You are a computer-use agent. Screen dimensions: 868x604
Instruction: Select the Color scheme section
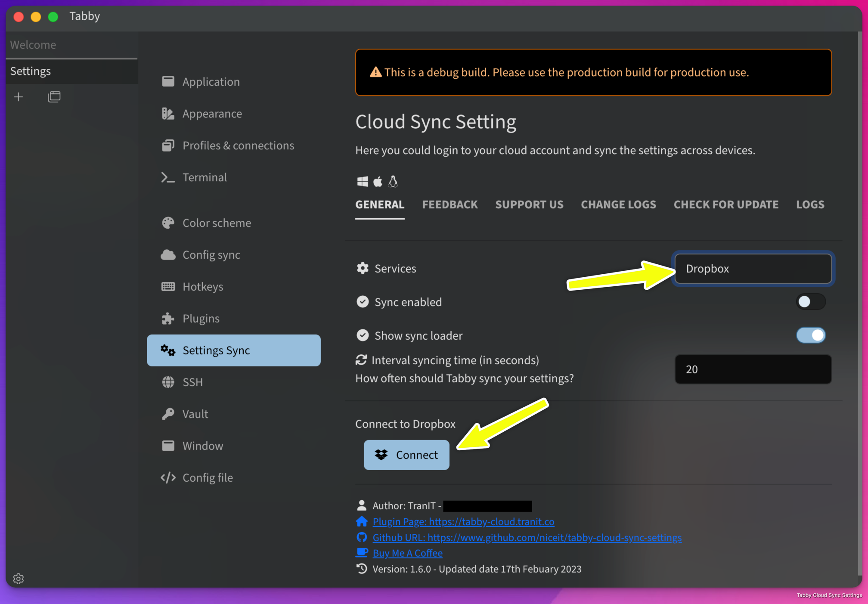click(234, 223)
